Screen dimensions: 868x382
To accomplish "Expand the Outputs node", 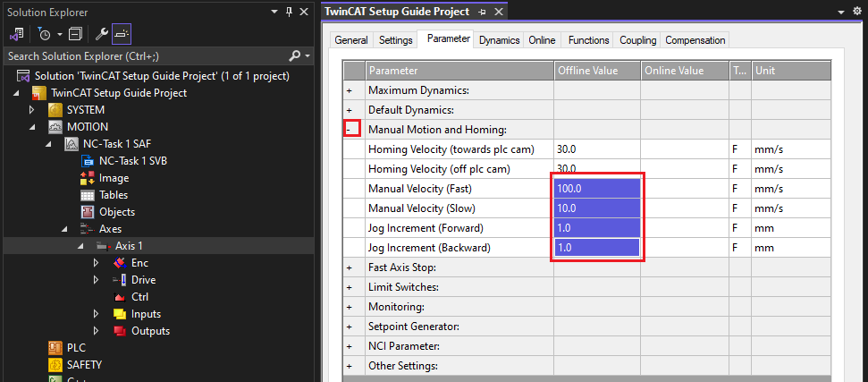I will (x=97, y=331).
